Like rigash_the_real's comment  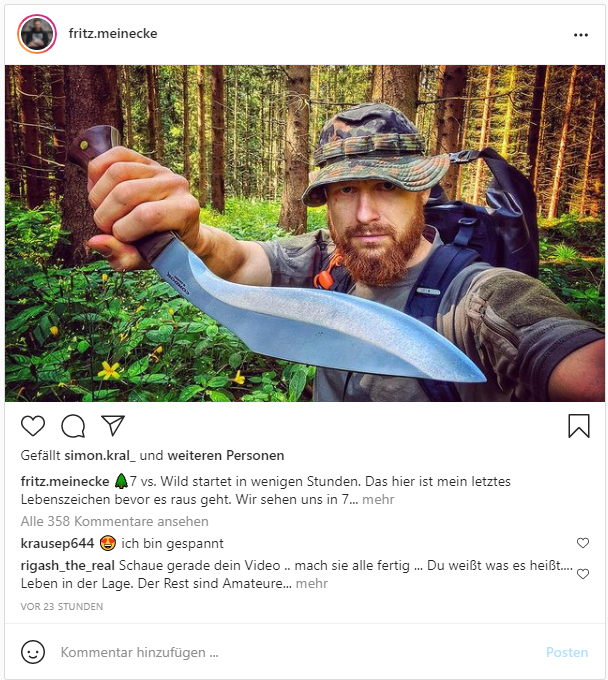[583, 574]
